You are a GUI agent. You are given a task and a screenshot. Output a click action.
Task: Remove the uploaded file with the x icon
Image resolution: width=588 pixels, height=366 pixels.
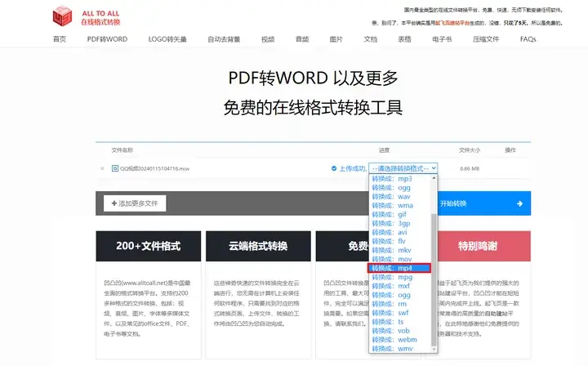[x=103, y=168]
